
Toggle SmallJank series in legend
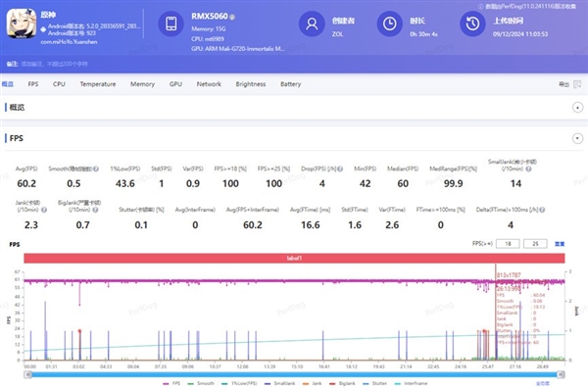click(x=279, y=383)
